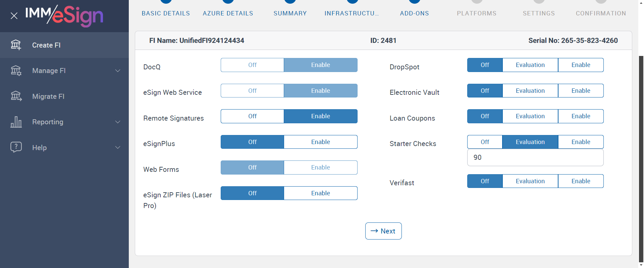Viewport: 644px width, 268px height.
Task: Open the Migrate FI menu item
Action: [x=64, y=96]
